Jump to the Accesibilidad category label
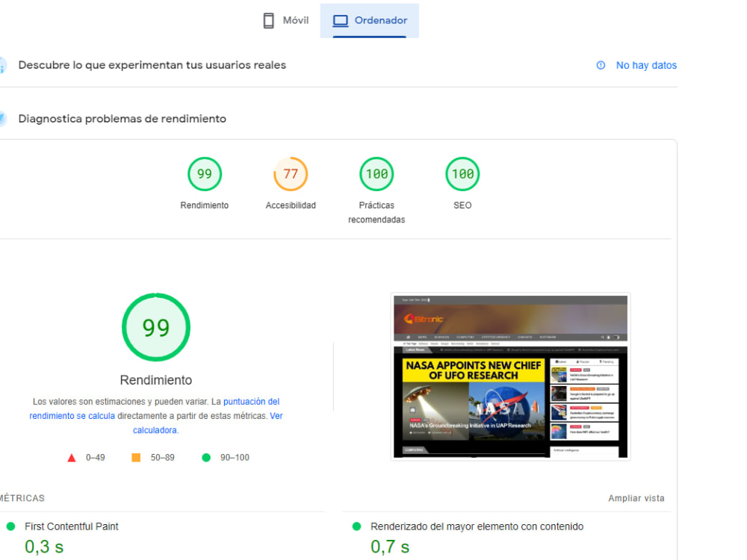The height and width of the screenshot is (560, 747). pos(291,205)
